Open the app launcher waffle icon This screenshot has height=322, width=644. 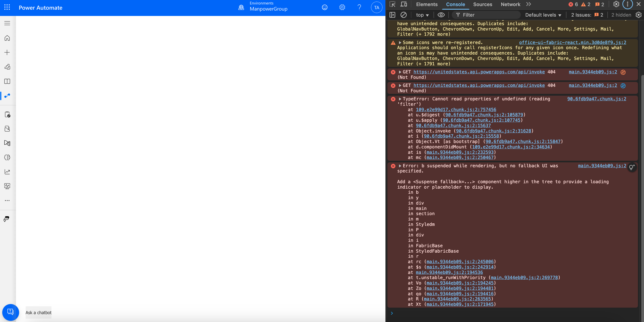7,7
